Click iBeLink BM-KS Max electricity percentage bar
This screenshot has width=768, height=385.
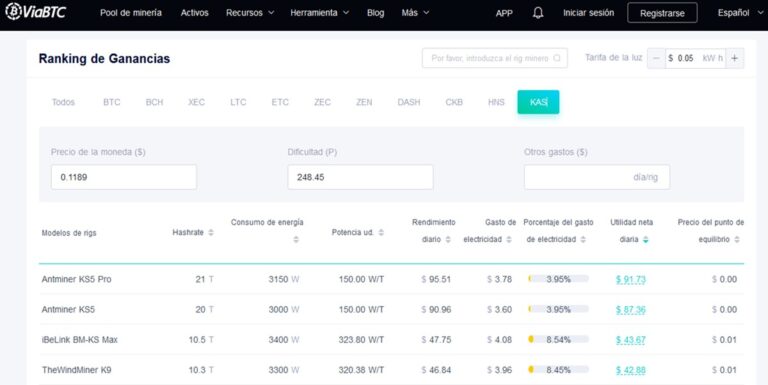[x=558, y=339]
